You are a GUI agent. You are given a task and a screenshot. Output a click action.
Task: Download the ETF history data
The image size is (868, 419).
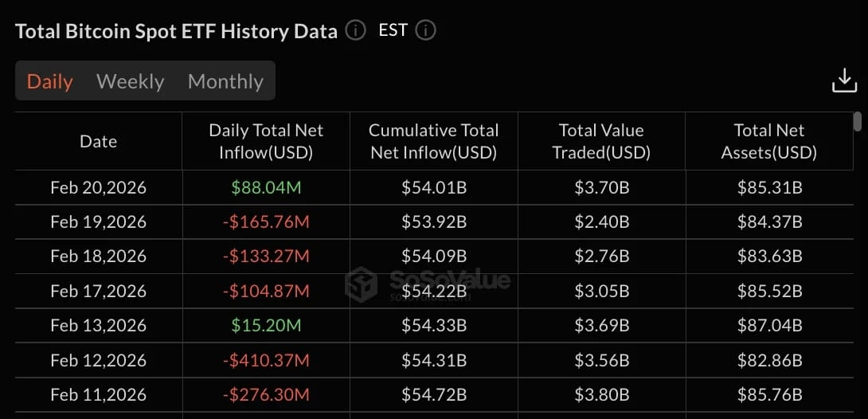click(843, 81)
